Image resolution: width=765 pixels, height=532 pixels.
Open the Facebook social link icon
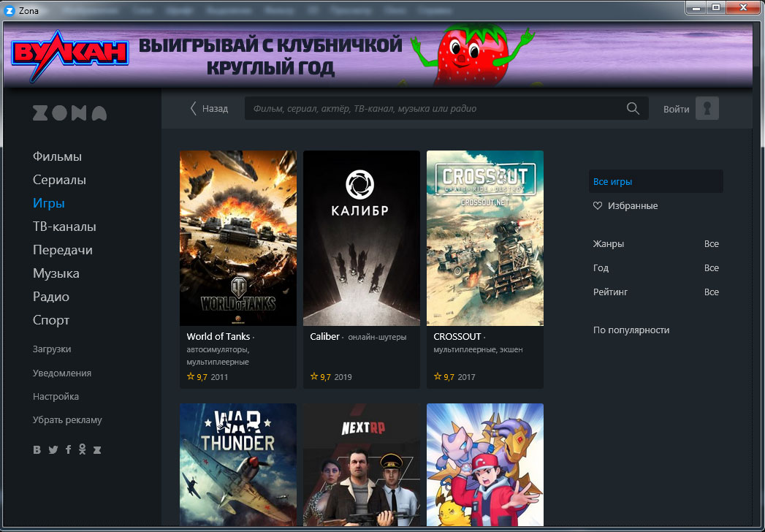tap(68, 449)
